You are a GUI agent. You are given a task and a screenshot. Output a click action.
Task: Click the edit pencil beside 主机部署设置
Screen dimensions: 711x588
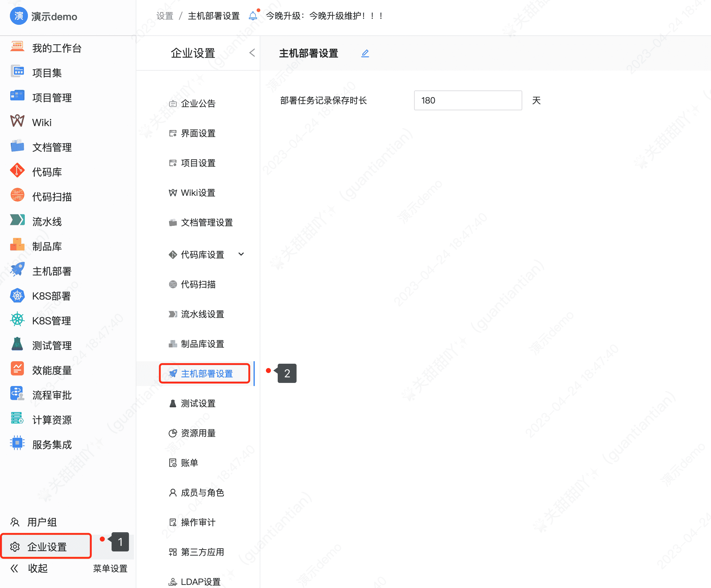365,53
